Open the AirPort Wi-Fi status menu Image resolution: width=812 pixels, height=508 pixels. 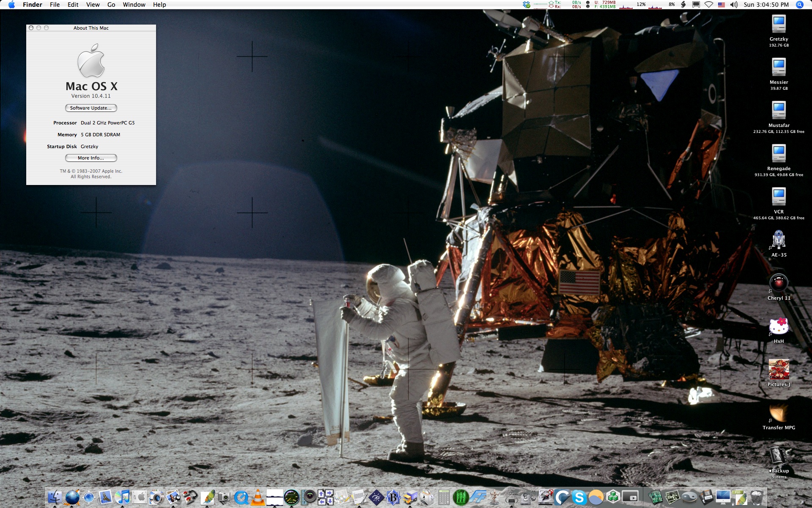(709, 5)
